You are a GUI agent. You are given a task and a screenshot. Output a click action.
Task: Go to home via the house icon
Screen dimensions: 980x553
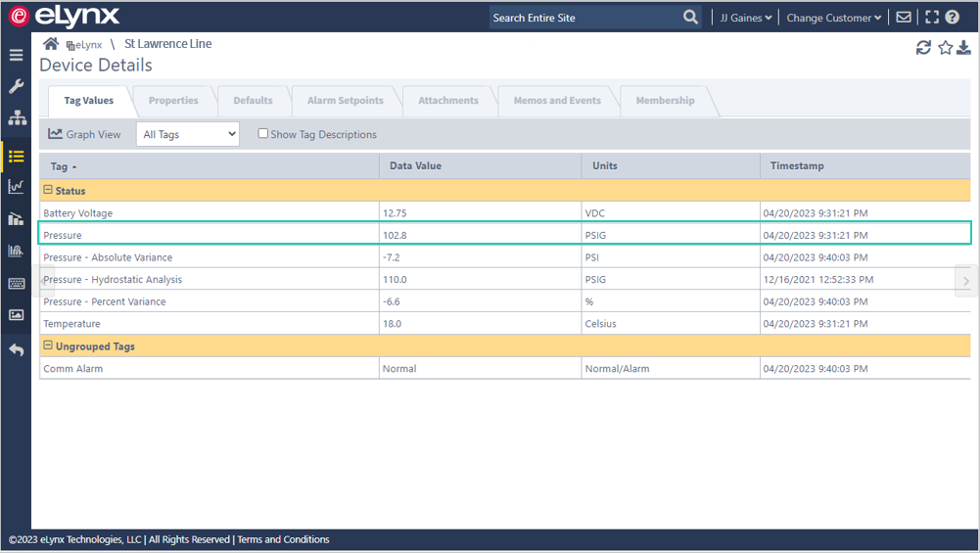coord(51,44)
